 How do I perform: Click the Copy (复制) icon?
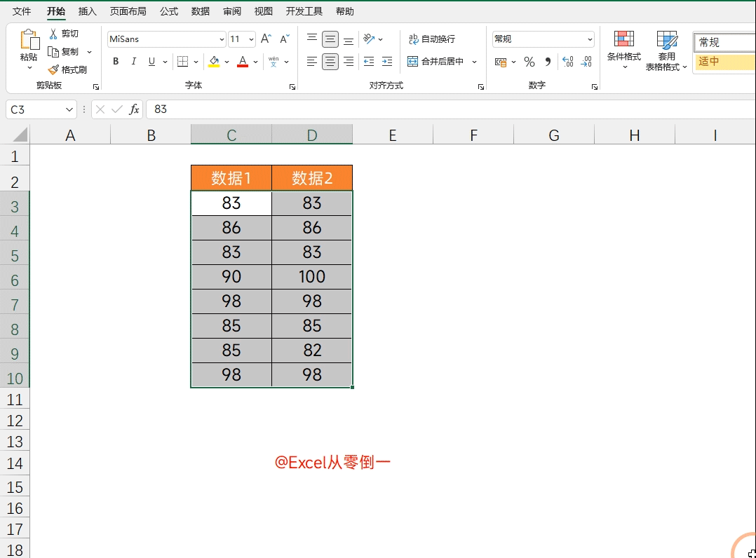point(53,52)
